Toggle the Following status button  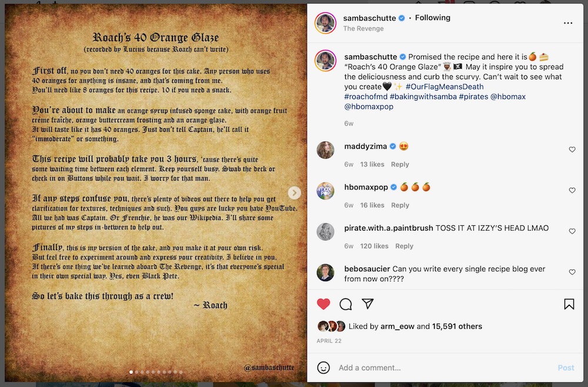point(432,18)
